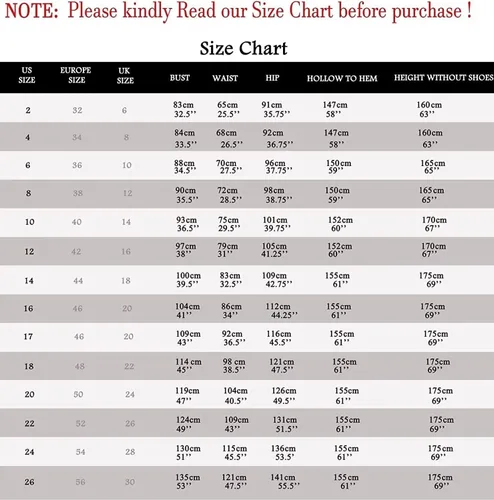Click the UK SIZE column header

[125, 76]
